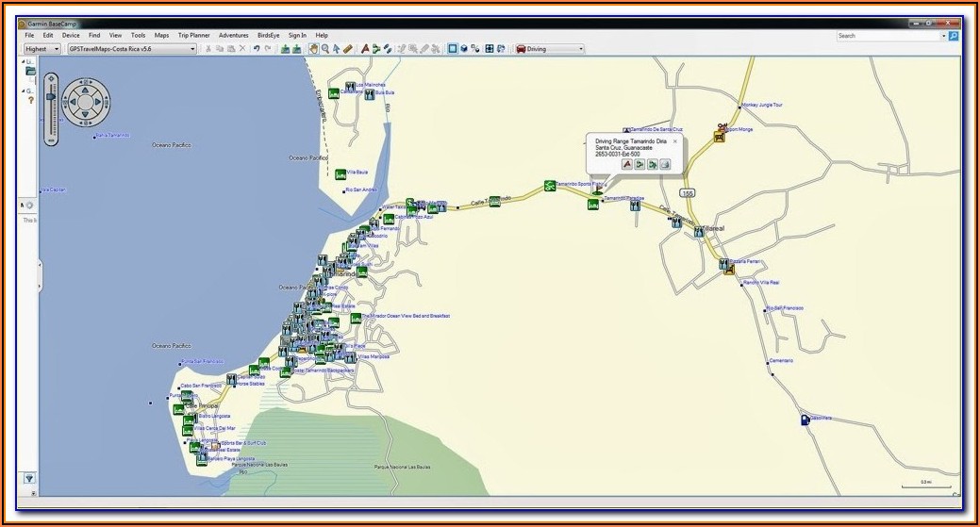Open the Maps menu
The image size is (980, 527).
pyautogui.click(x=162, y=36)
